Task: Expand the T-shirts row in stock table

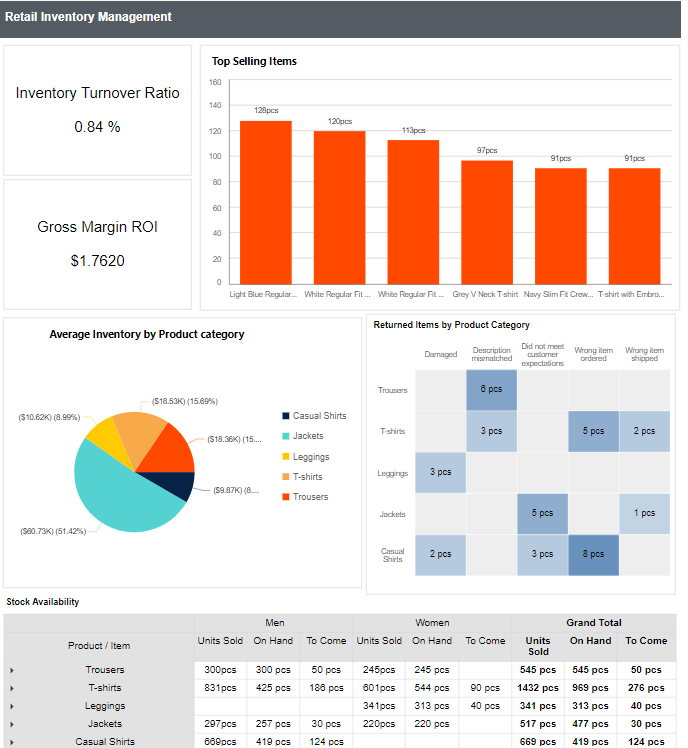Action: point(12,688)
